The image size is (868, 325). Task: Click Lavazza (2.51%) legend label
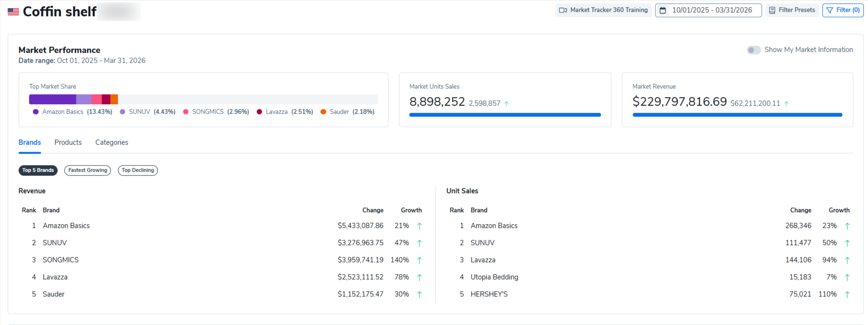pyautogui.click(x=289, y=112)
